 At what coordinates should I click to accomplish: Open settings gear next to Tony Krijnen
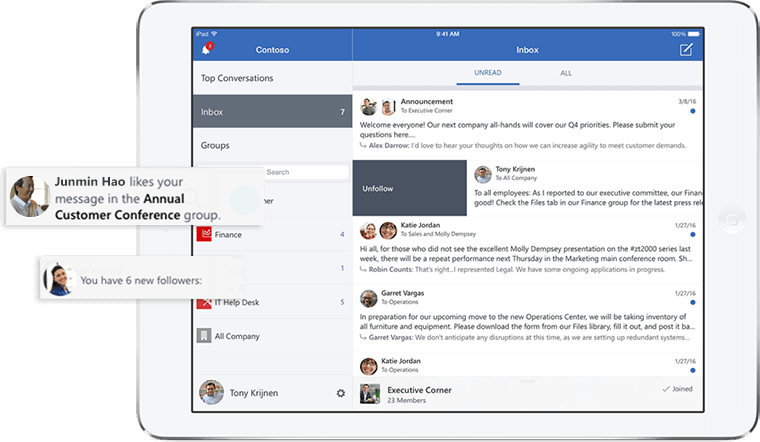click(341, 393)
